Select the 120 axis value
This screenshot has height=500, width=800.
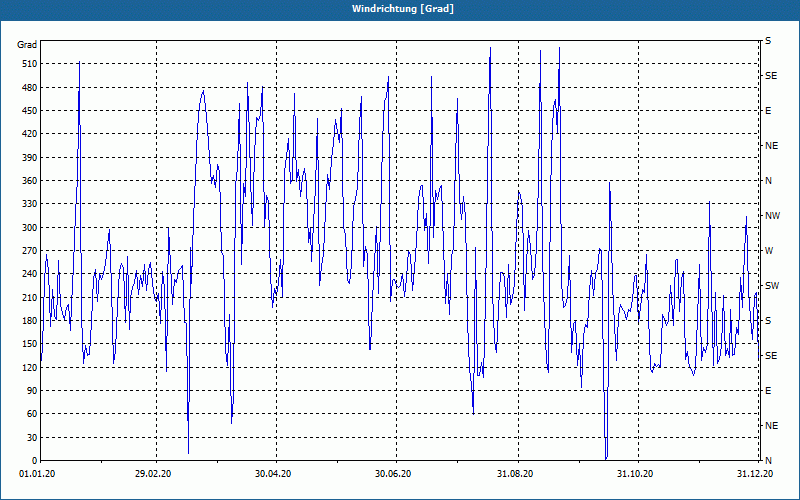[x=30, y=367]
